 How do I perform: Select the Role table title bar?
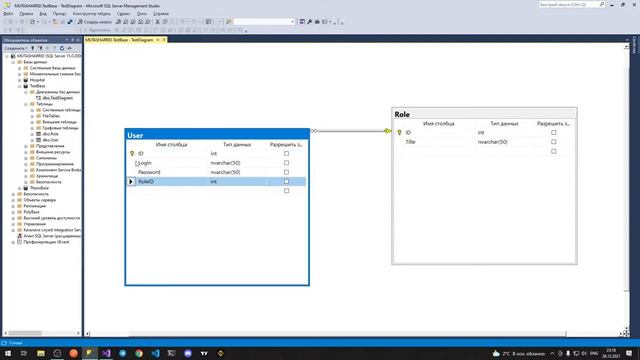[484, 114]
